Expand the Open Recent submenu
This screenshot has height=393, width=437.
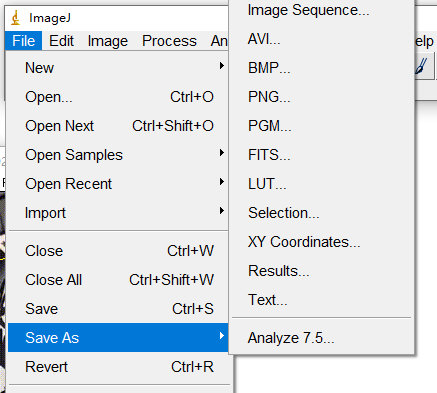coord(118,184)
